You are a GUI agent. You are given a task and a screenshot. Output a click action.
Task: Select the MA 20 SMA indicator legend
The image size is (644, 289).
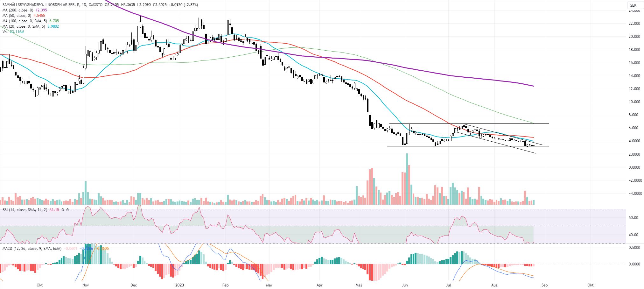point(24,26)
